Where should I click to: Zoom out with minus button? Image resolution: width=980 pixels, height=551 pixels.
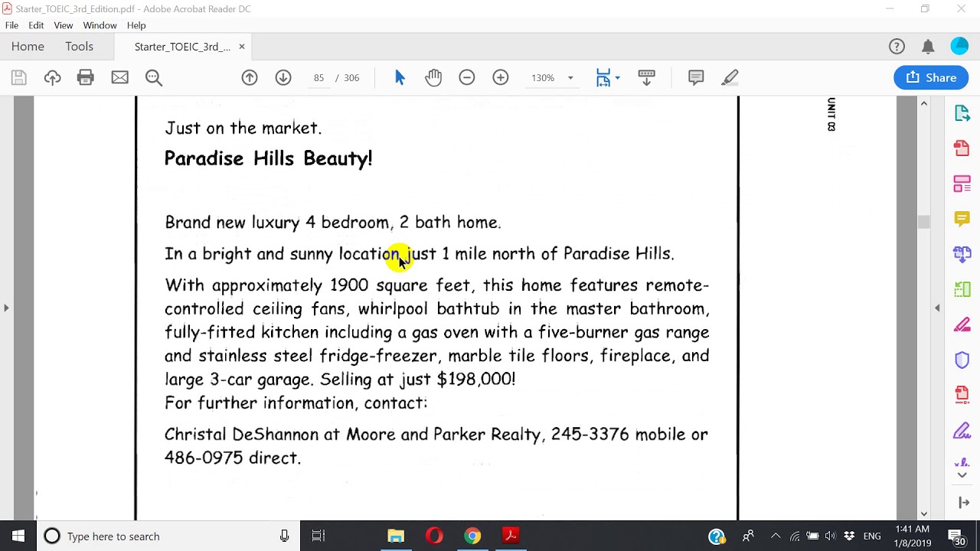click(x=467, y=77)
